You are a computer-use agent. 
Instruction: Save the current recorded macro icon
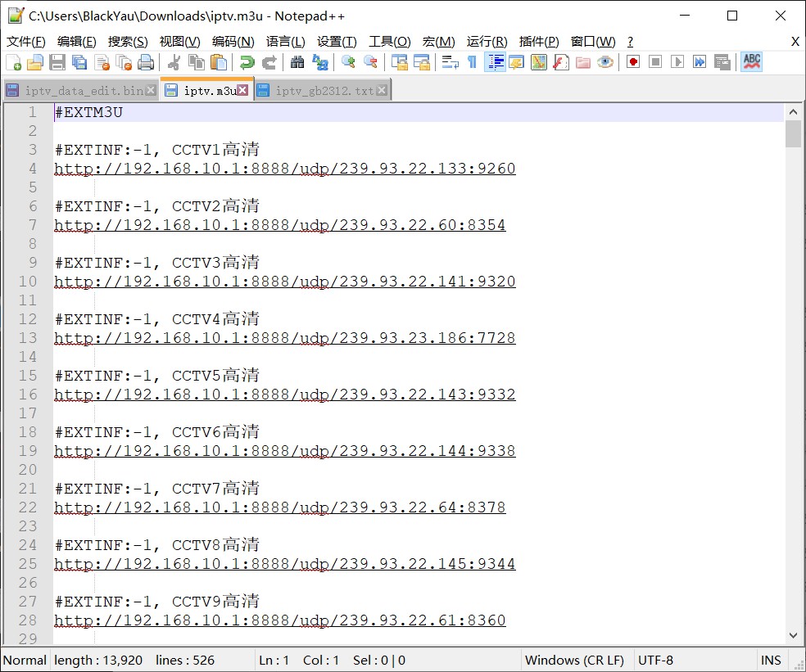point(722,62)
